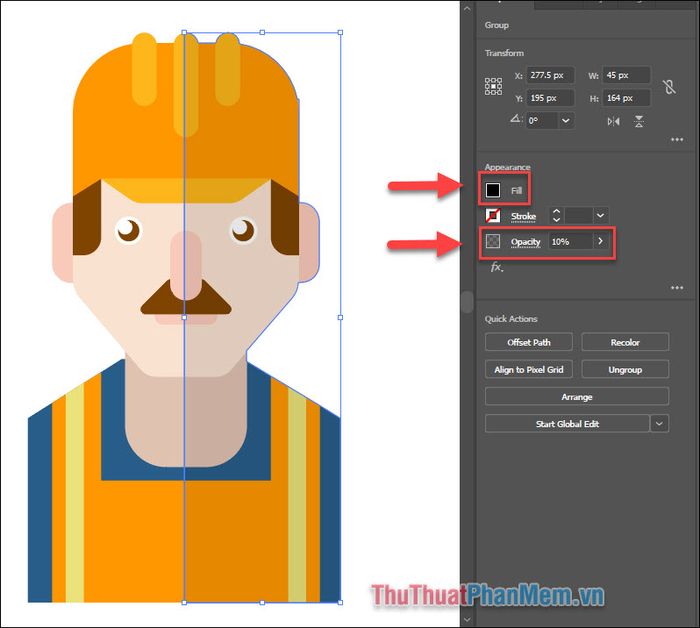
Task: Click the Stroke swatch icon
Action: click(493, 216)
